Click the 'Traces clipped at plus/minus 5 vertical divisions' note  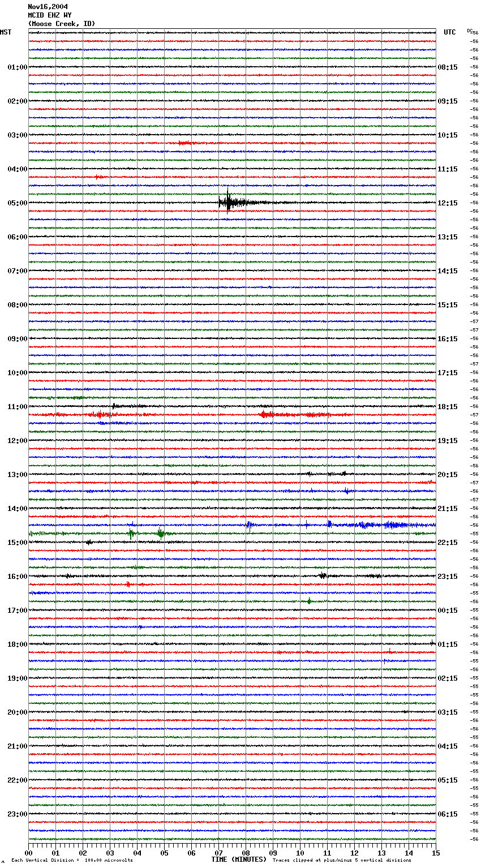click(x=342, y=861)
